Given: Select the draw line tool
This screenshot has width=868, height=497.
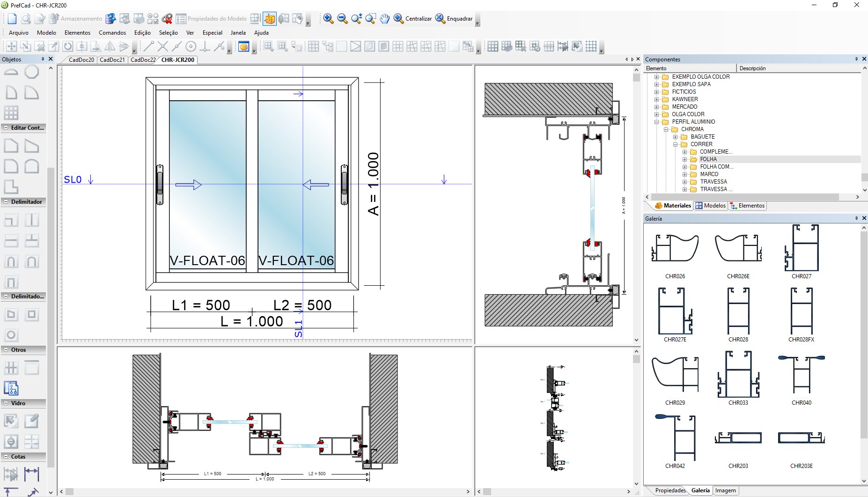Looking at the screenshot, I should pos(148,46).
